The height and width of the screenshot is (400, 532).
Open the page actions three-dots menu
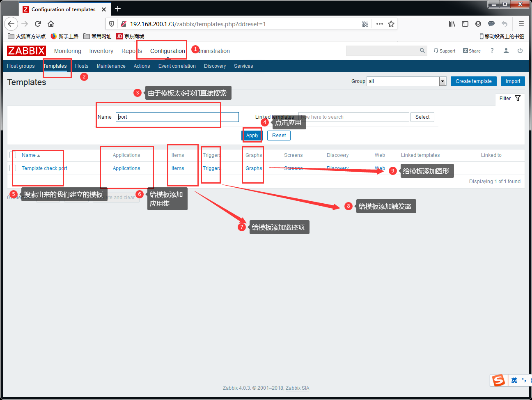pyautogui.click(x=380, y=24)
